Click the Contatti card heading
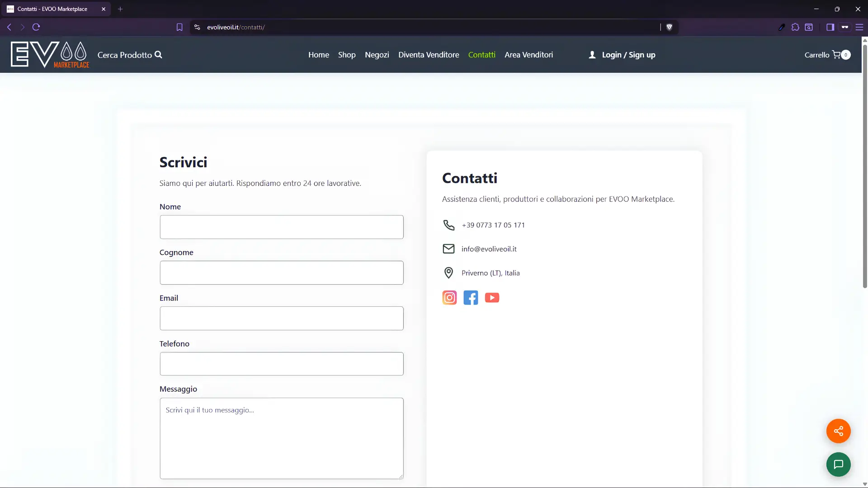The image size is (868, 488). click(x=470, y=178)
